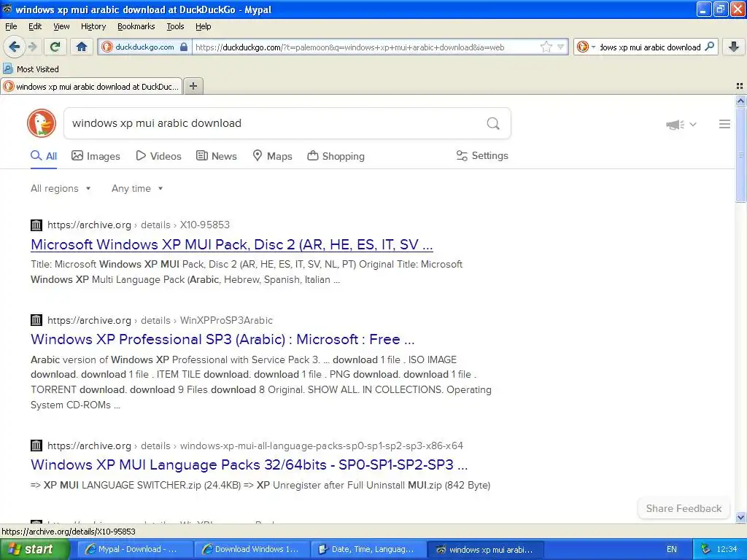The height and width of the screenshot is (560, 747).
Task: Open the Tools menu
Action: [175, 26]
